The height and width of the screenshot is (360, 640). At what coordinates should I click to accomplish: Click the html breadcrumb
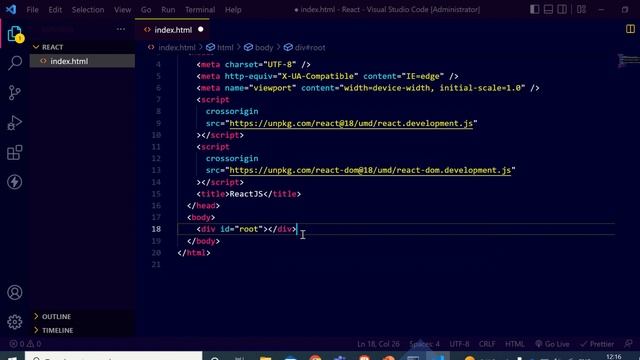(x=225, y=47)
